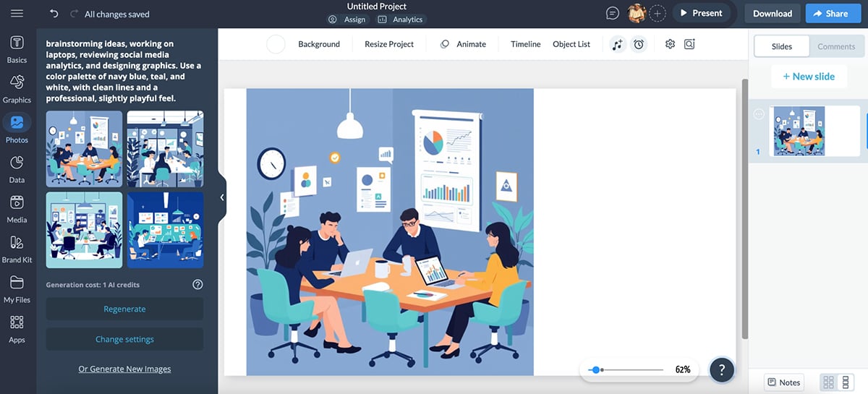Viewport: 868px width, 394px height.
Task: Click the undo arrow icon
Action: (x=54, y=14)
